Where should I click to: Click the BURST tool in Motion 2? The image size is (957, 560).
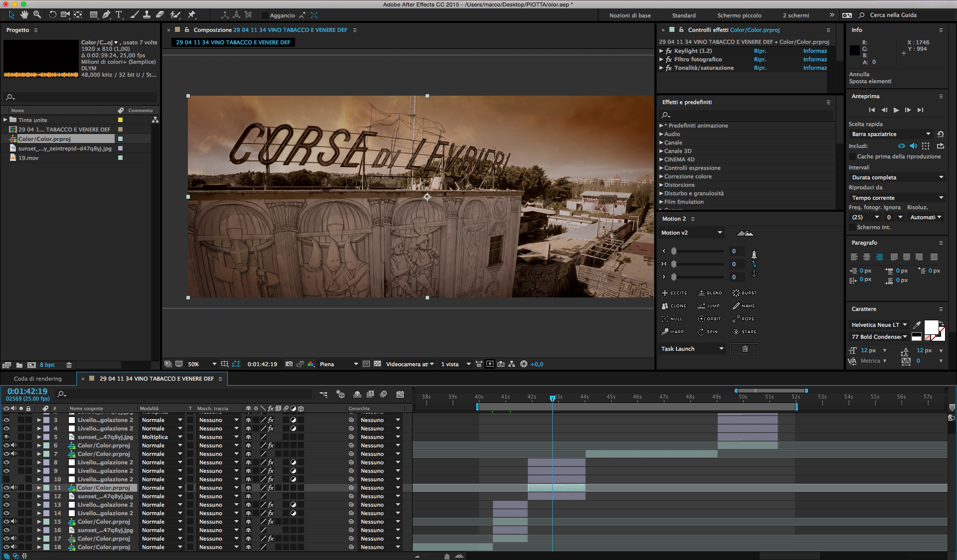[x=744, y=293]
